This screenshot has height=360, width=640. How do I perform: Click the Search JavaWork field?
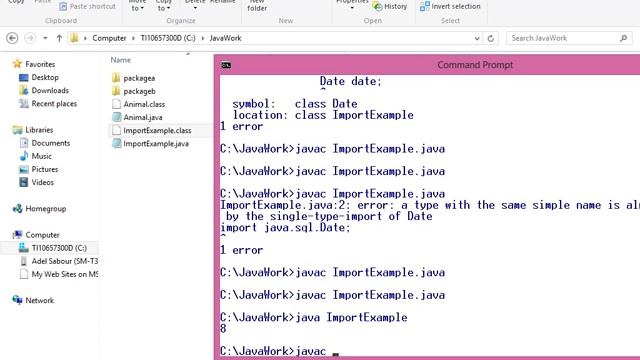pos(569,38)
